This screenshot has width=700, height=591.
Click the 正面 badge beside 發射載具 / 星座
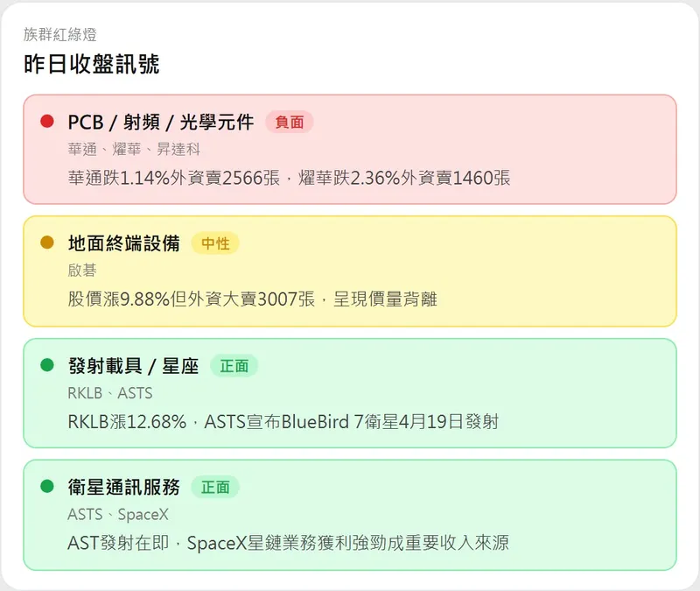point(234,365)
